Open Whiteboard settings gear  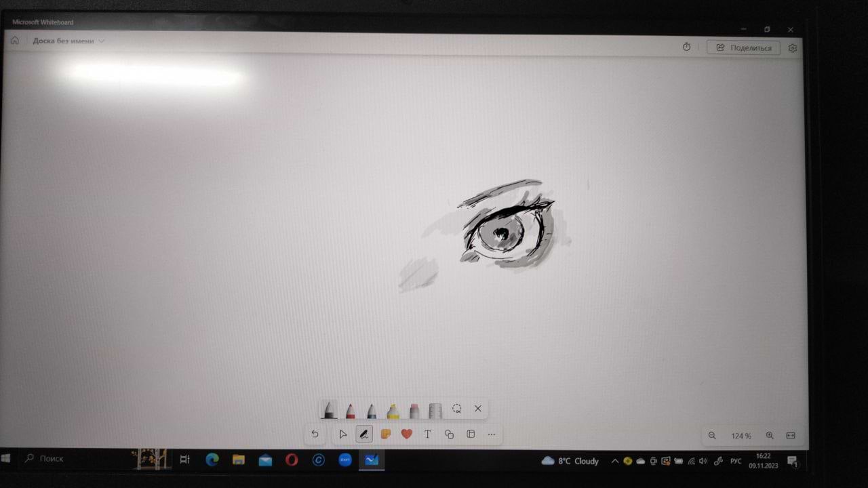click(793, 47)
